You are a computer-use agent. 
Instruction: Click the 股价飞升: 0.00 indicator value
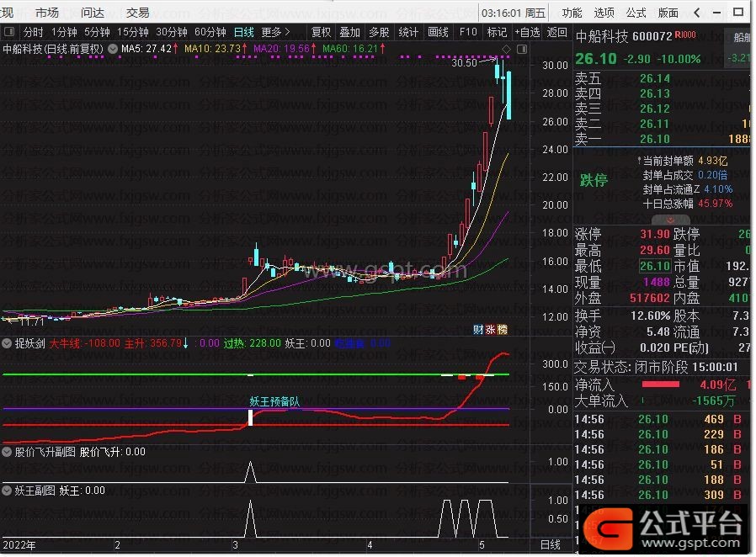click(112, 452)
